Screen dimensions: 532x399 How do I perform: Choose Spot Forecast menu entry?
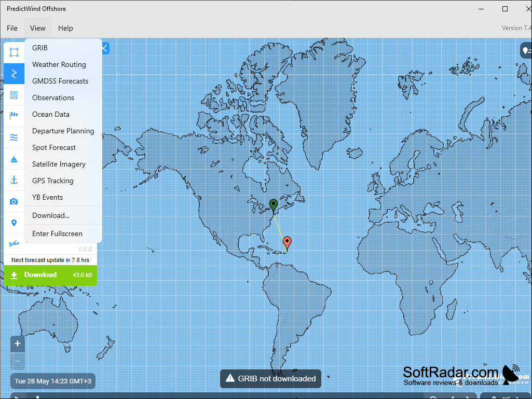coord(63,147)
